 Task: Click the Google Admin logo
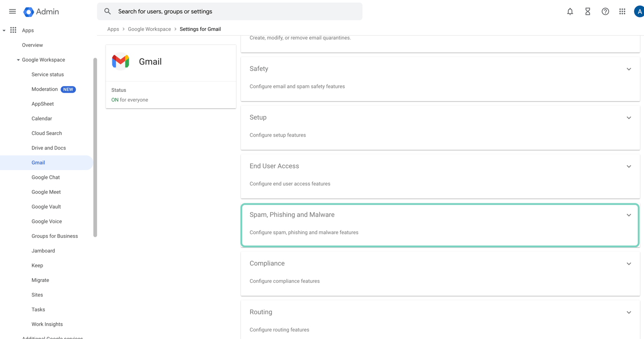tap(41, 11)
